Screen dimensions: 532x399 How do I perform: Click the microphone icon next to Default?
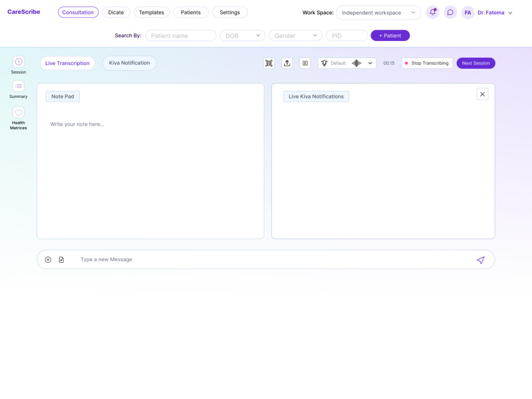pos(325,63)
